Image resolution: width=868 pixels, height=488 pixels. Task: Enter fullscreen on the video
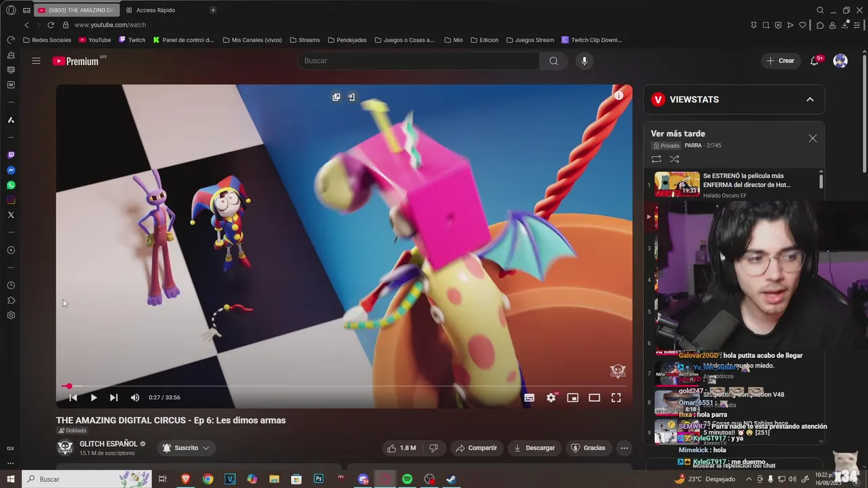tap(616, 398)
